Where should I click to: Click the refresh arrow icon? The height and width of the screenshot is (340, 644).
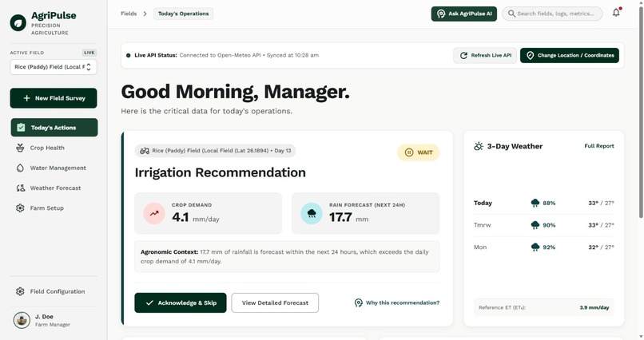(x=463, y=55)
